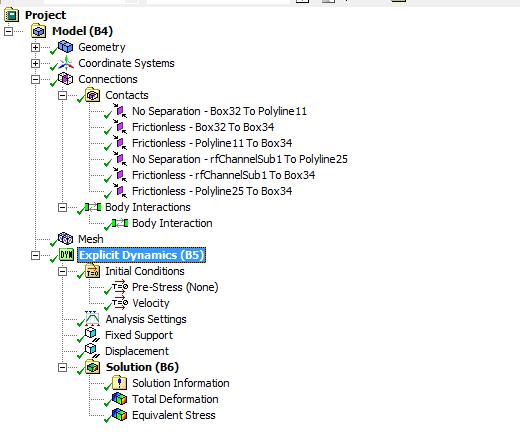Select Frictionless - rfChannelSub1 To Box34 contact

[x=223, y=175]
